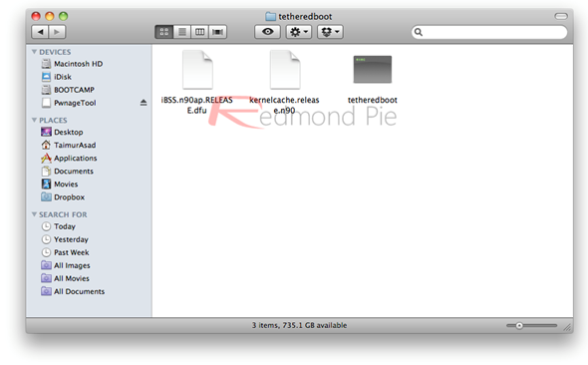Screen dimensions: 588x365
Task: Open the Action gear dropdown menu
Action: point(299,32)
